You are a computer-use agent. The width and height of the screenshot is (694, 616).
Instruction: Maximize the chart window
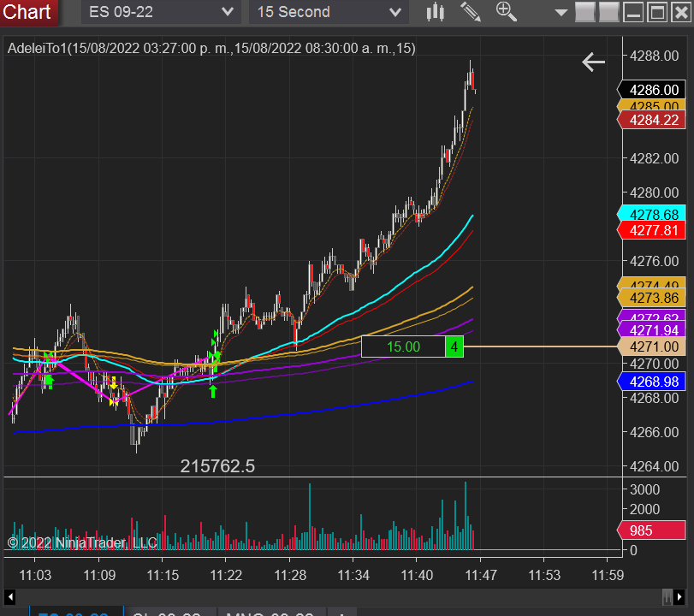pyautogui.click(x=657, y=12)
